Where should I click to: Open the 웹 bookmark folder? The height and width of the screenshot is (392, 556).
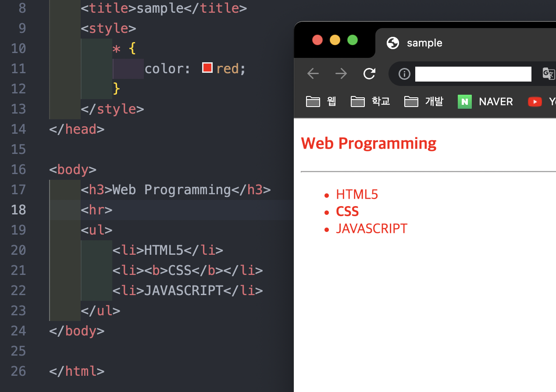click(321, 102)
